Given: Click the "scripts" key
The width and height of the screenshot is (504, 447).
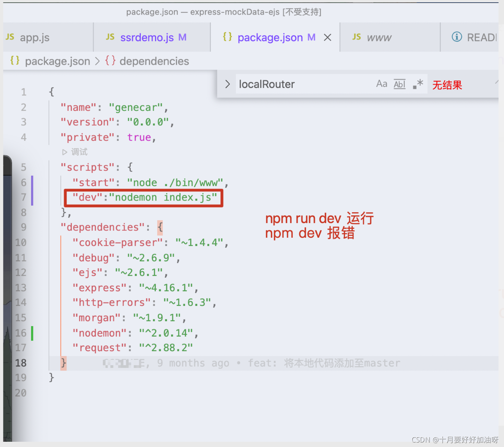Looking at the screenshot, I should coord(88,168).
